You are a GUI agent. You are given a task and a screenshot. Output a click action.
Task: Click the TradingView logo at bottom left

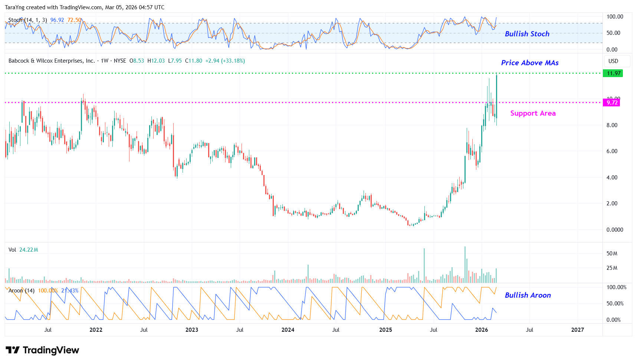[x=42, y=350]
